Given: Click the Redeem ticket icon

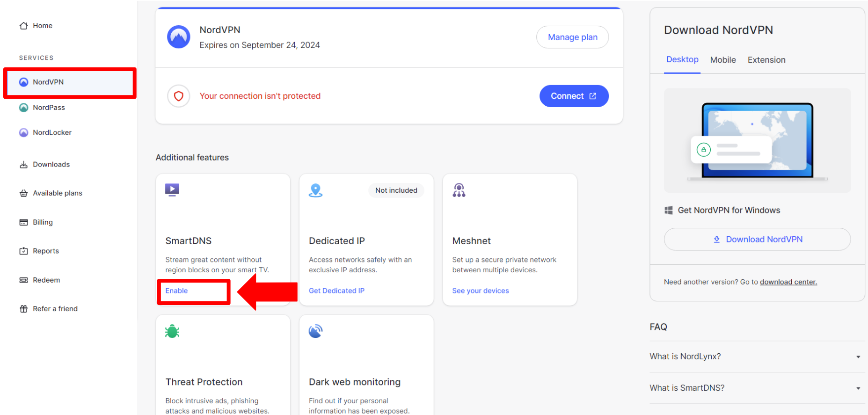Looking at the screenshot, I should click(x=23, y=280).
